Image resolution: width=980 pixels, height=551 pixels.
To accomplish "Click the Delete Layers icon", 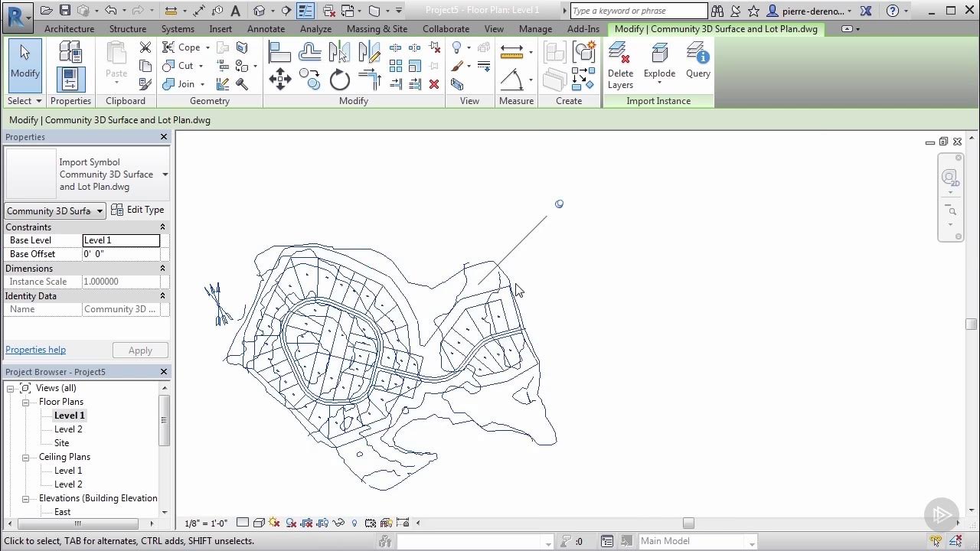I will point(619,65).
